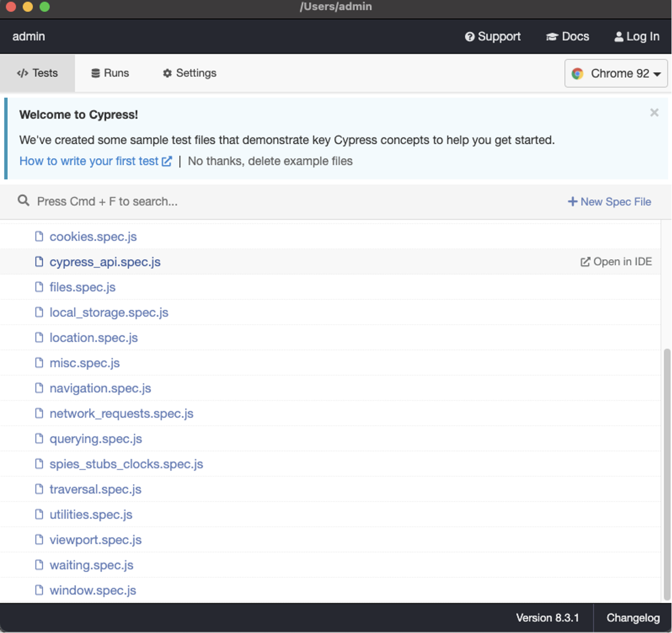The image size is (672, 633).
Task: Click the graduation cap Docs icon
Action: (x=552, y=36)
